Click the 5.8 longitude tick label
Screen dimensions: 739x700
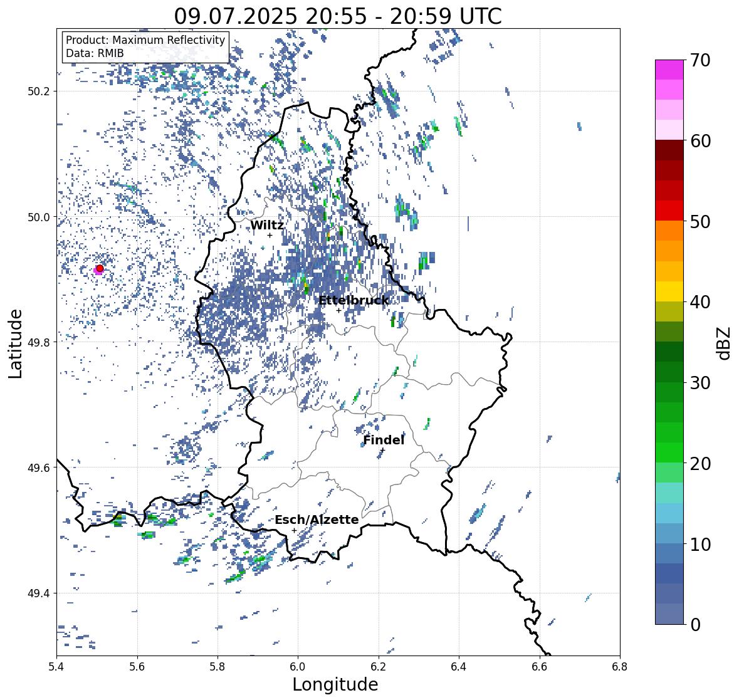tap(218, 666)
